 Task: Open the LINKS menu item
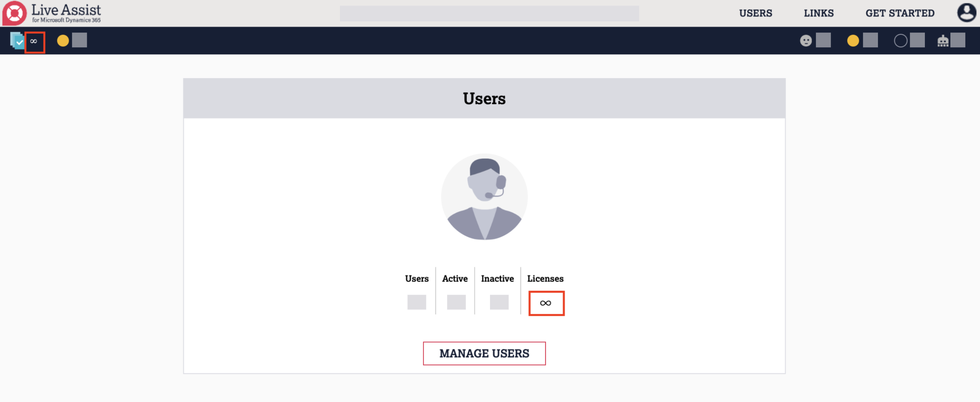819,13
